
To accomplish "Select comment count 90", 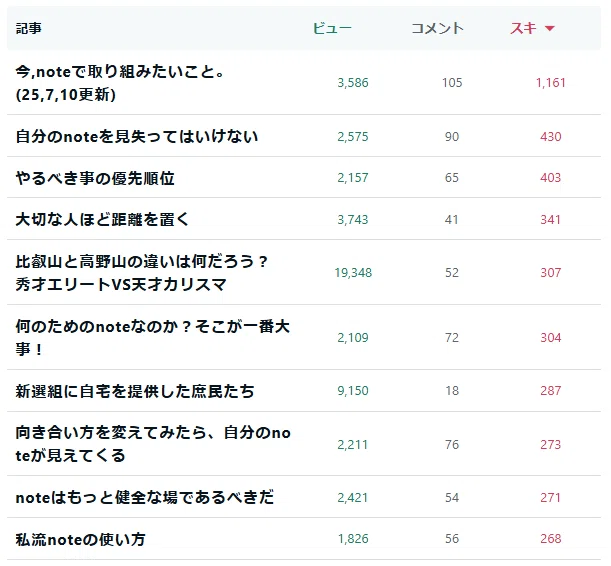I will click(452, 137).
